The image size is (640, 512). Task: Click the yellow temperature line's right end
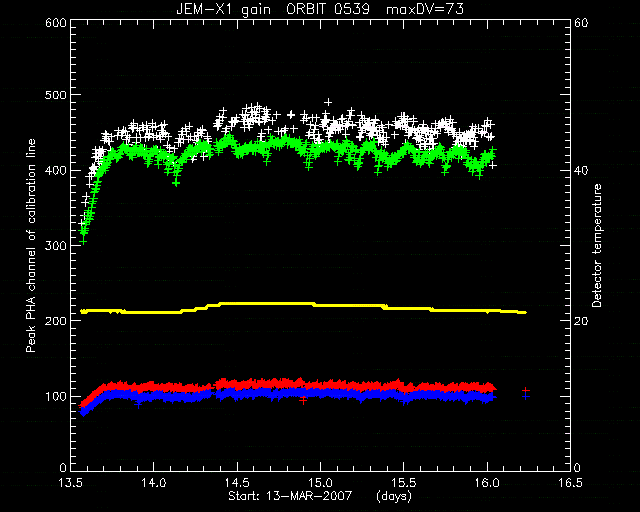[525, 313]
